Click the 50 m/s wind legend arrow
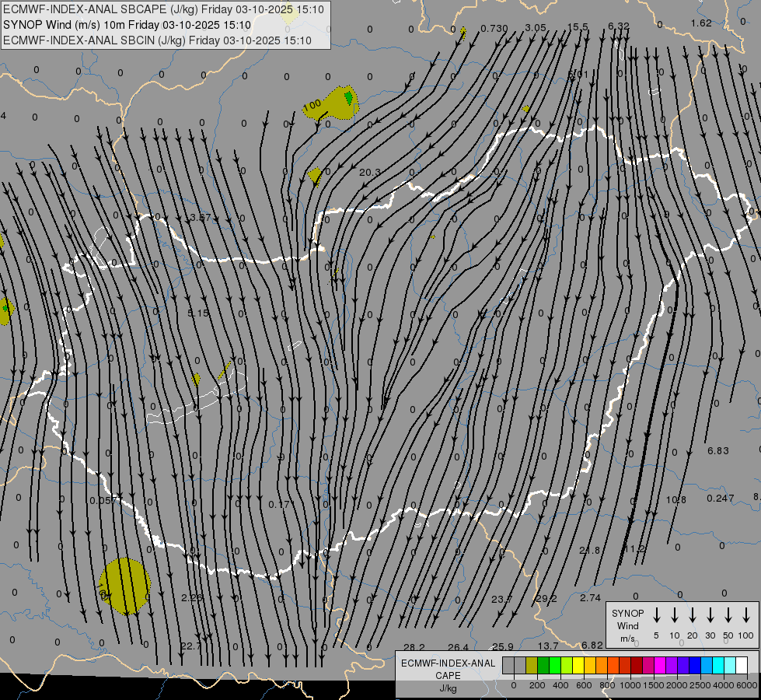Image resolution: width=761 pixels, height=700 pixels. coord(728,615)
